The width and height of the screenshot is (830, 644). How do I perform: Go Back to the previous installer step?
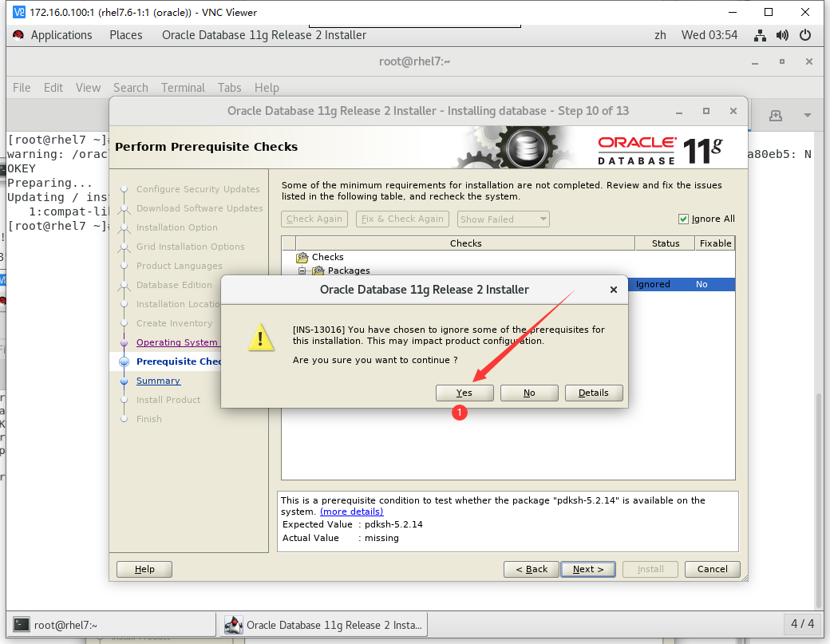532,569
